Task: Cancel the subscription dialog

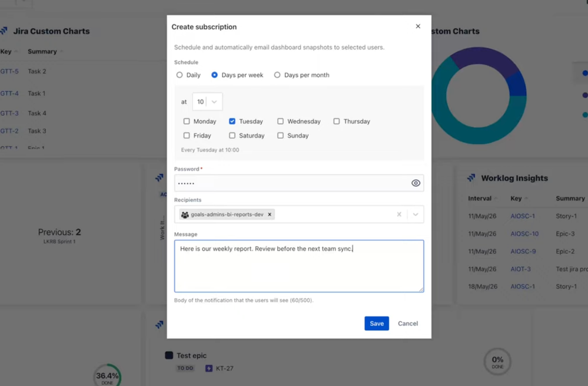Action: [x=408, y=324]
